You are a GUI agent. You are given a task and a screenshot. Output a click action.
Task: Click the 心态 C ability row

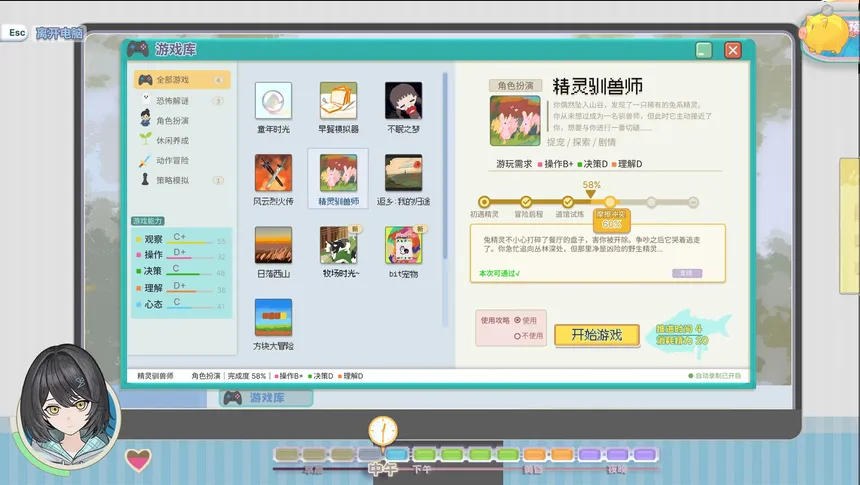[181, 304]
